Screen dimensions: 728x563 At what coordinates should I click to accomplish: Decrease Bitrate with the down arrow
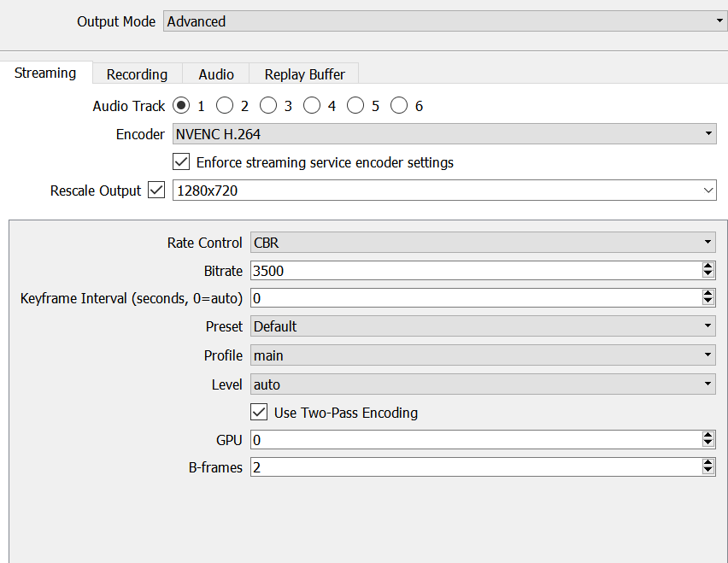click(708, 274)
